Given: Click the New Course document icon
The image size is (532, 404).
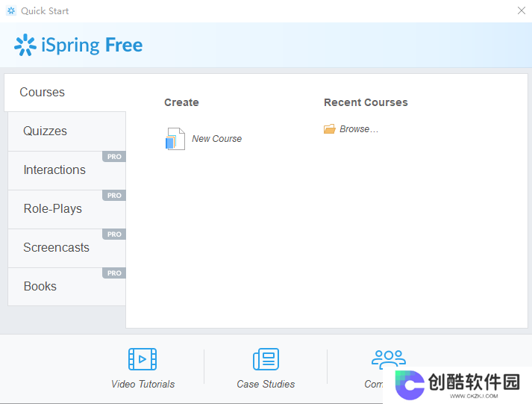Looking at the screenshot, I should click(175, 138).
